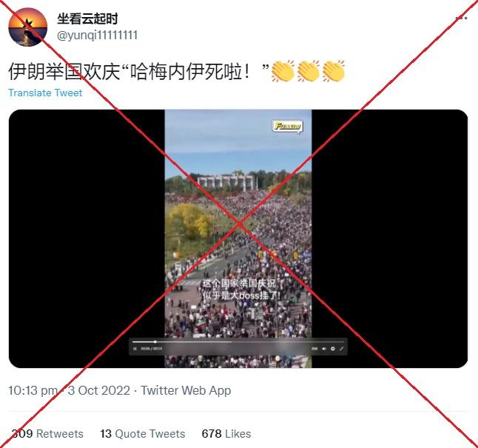
Task: Open the 坐看云起时 display name
Action: 87,19
